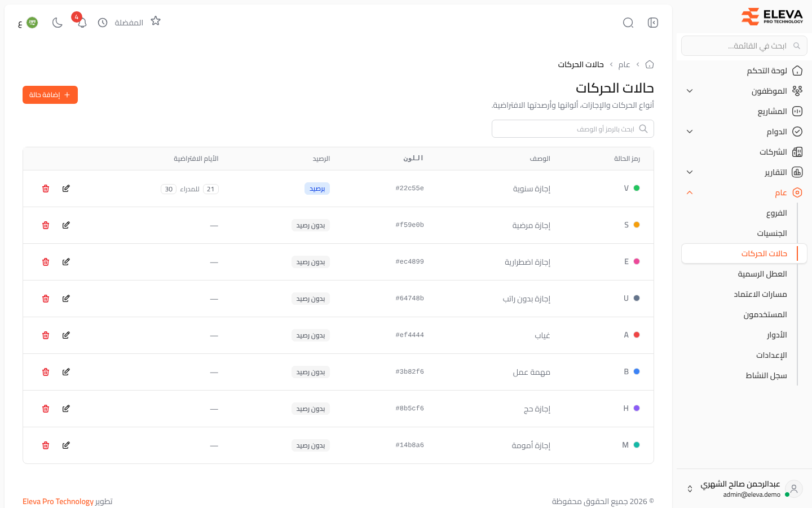The image size is (812, 508).
Task: Expand the الدوام menu chevron
Action: (690, 132)
